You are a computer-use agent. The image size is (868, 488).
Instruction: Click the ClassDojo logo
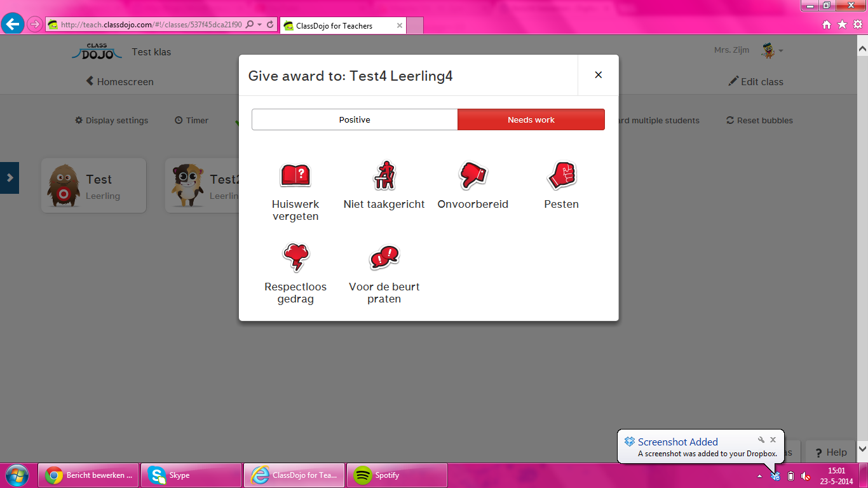pos(97,52)
